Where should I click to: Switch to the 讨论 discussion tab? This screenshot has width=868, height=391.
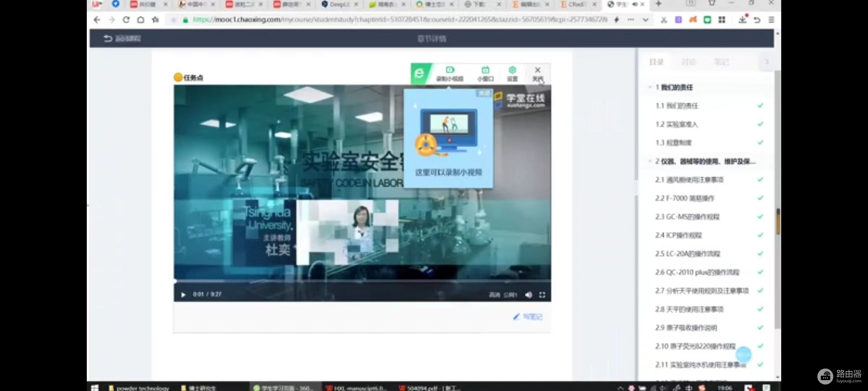coord(689,62)
